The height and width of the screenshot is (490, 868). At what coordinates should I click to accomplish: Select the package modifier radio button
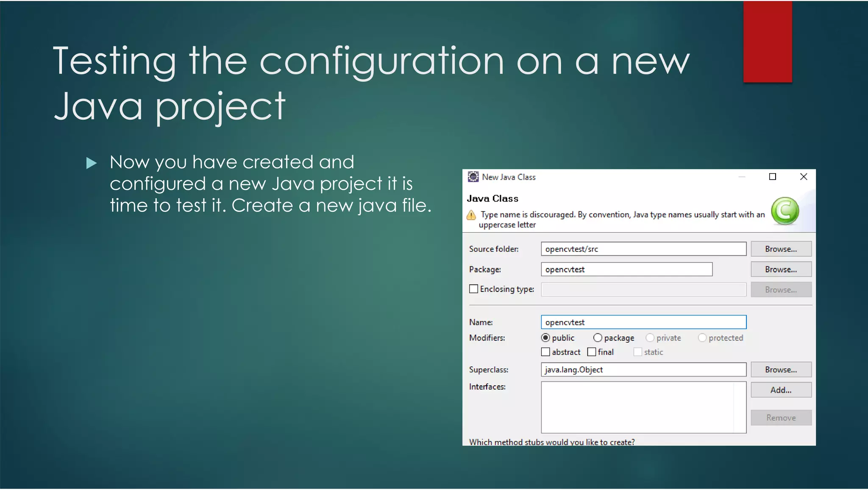coord(598,338)
